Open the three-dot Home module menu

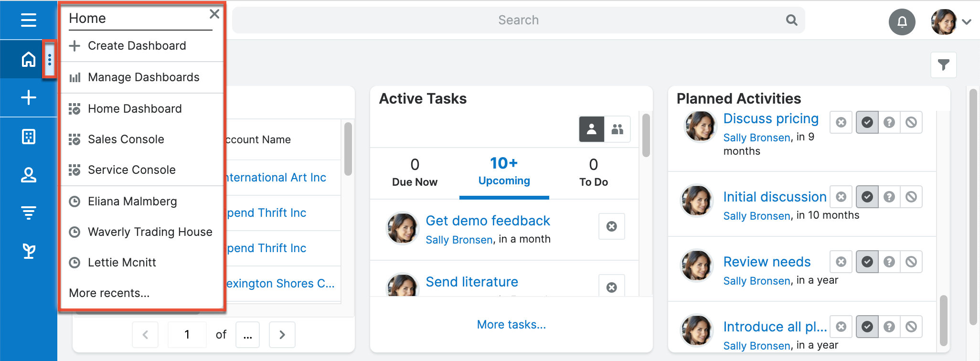tap(50, 60)
